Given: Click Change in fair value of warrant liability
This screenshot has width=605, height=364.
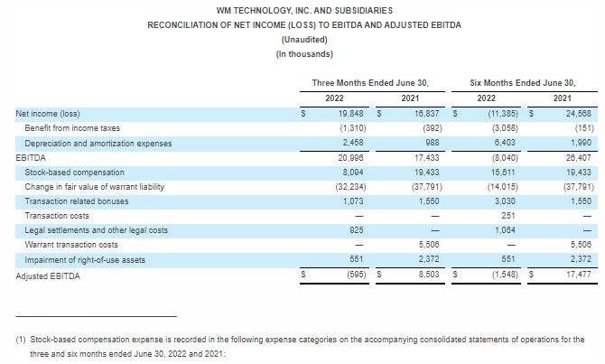Looking at the screenshot, I should [94, 186].
